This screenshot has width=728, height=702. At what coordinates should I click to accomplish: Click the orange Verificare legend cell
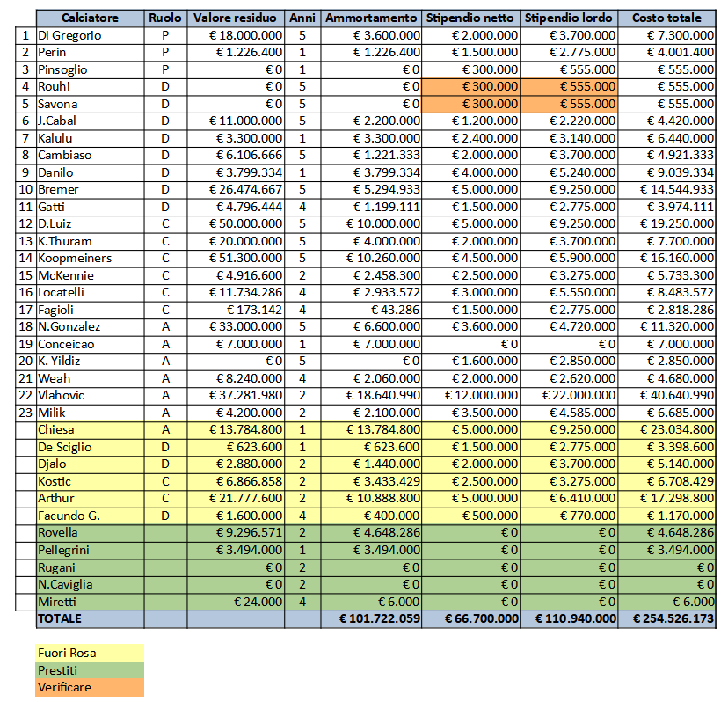[x=90, y=687]
